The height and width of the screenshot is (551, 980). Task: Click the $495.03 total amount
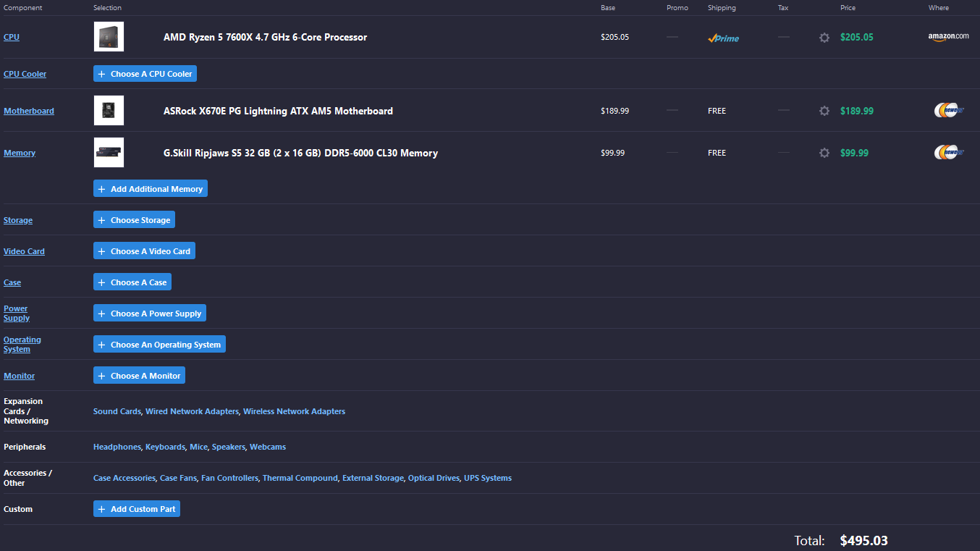point(863,540)
